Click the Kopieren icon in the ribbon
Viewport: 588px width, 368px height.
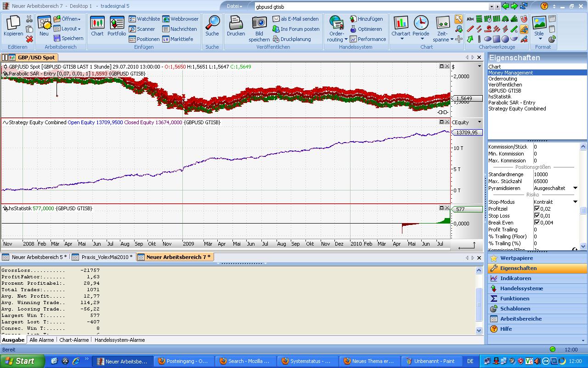coord(13,23)
